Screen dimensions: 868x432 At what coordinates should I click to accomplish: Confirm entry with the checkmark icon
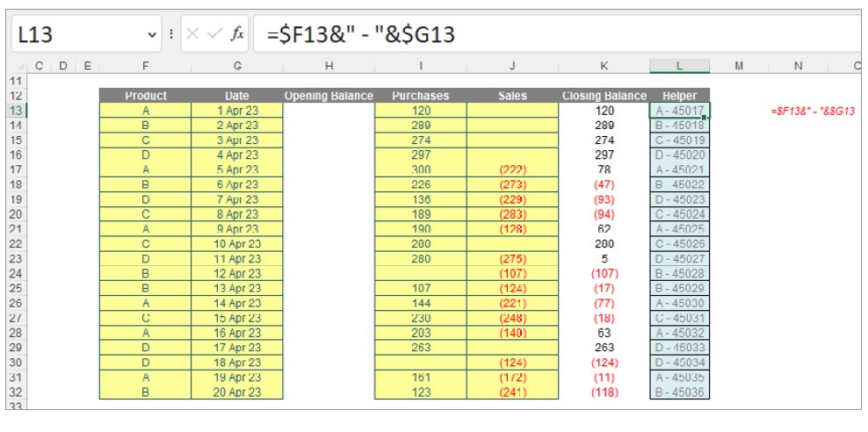[213, 34]
